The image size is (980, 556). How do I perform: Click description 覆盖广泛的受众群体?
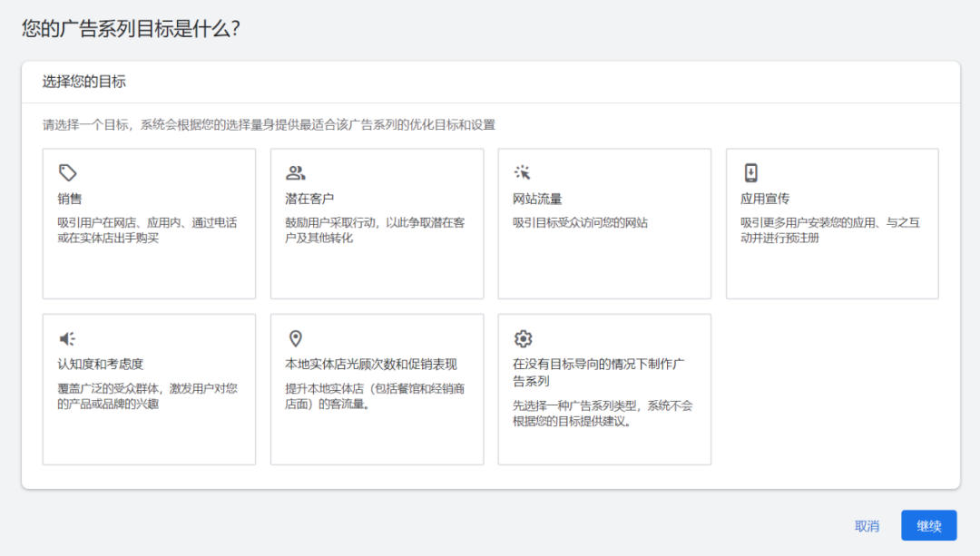tap(148, 396)
